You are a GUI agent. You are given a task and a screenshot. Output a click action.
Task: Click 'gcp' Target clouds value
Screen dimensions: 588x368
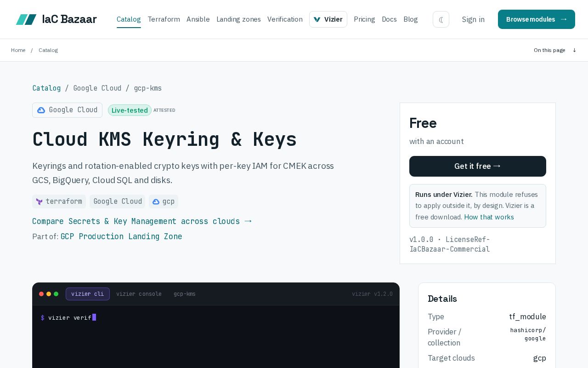tap(540, 358)
